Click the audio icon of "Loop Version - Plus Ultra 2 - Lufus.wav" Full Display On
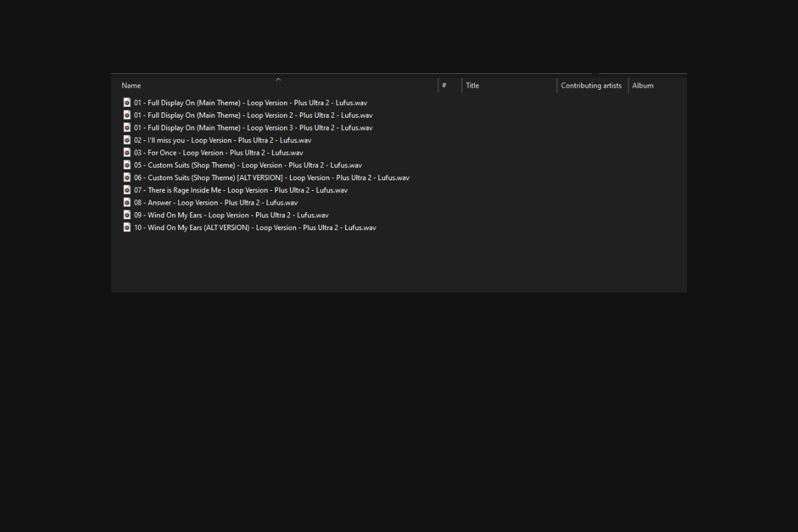Viewport: 798px width, 532px height. pos(127,102)
